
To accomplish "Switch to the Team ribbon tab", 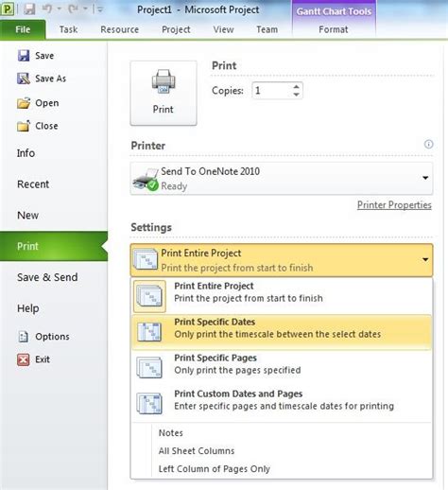I will 267,29.
